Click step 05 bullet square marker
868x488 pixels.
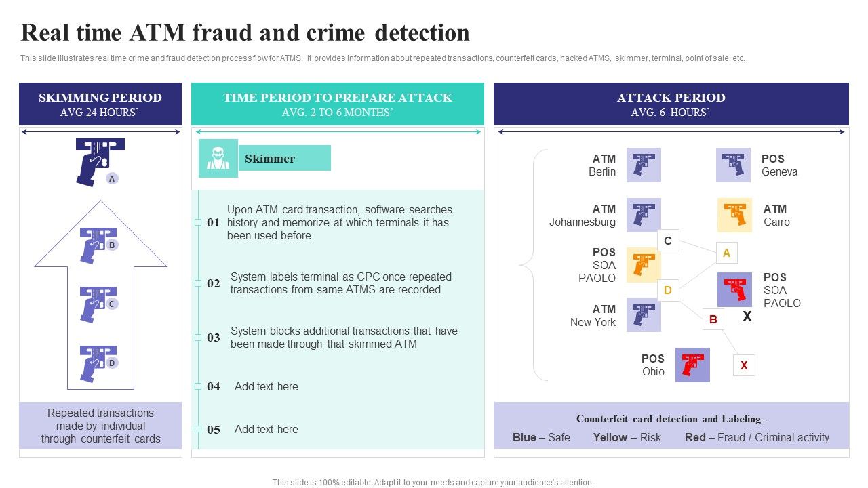click(x=198, y=429)
